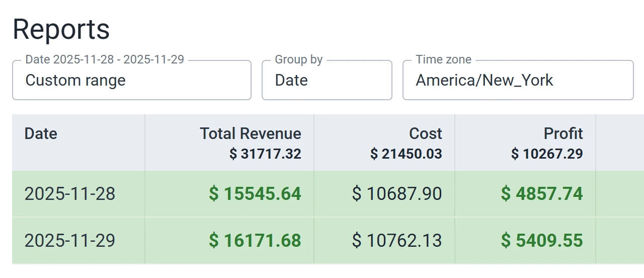Click profit value $ 5409.55

tap(542, 240)
